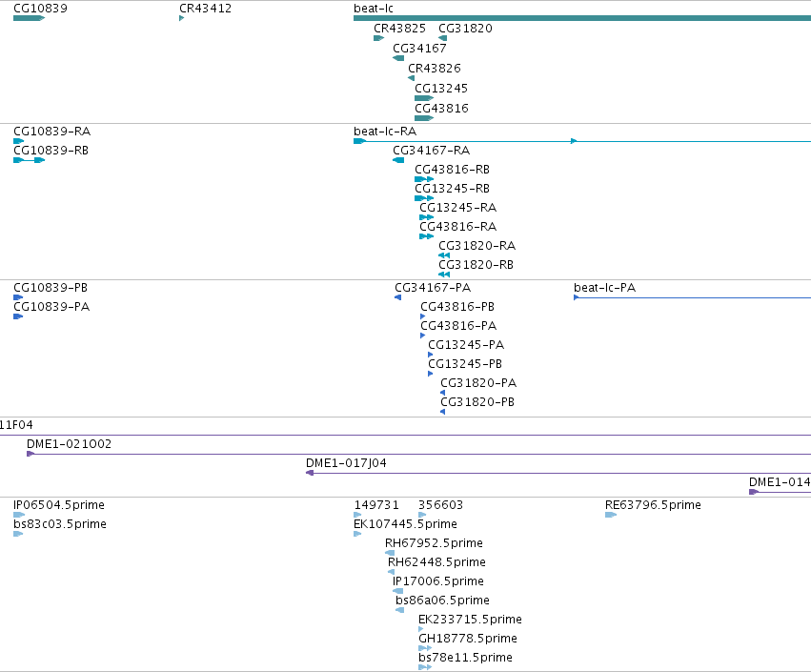The width and height of the screenshot is (811, 672).
Task: Click the CG10839-PB protein label
Action: tap(51, 288)
